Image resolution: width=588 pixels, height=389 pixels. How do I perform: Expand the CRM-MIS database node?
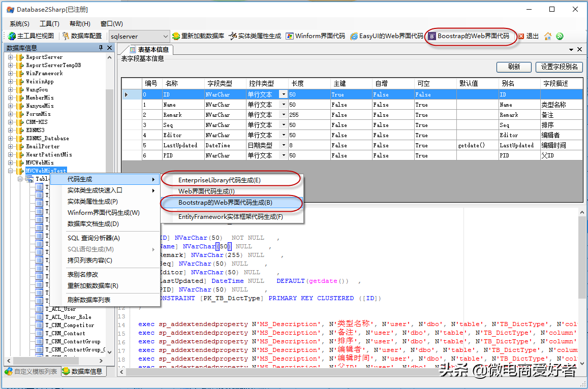tap(10, 122)
